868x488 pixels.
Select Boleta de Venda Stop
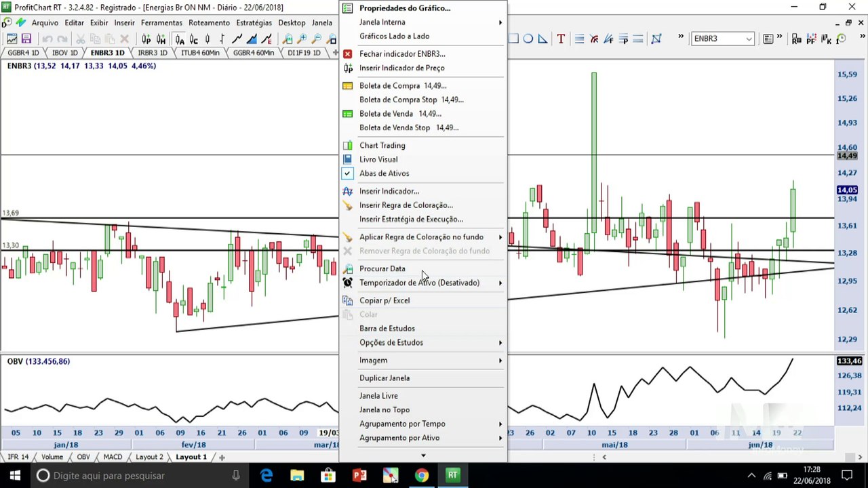click(x=424, y=127)
